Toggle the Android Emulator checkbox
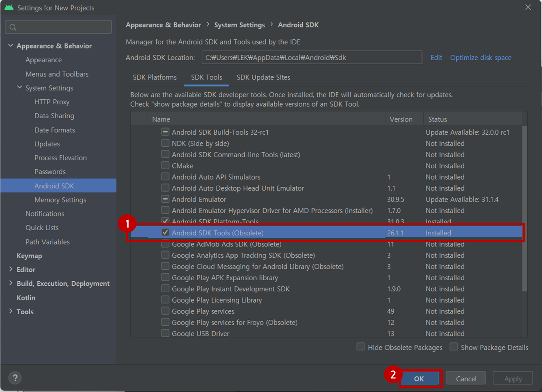 [165, 199]
